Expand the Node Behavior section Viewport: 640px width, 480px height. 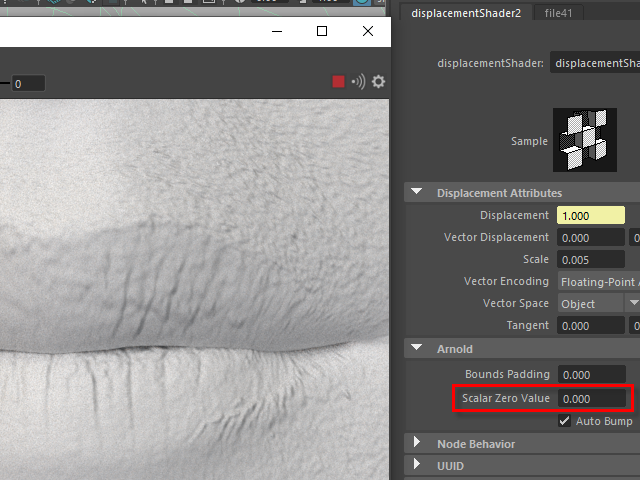tap(417, 443)
